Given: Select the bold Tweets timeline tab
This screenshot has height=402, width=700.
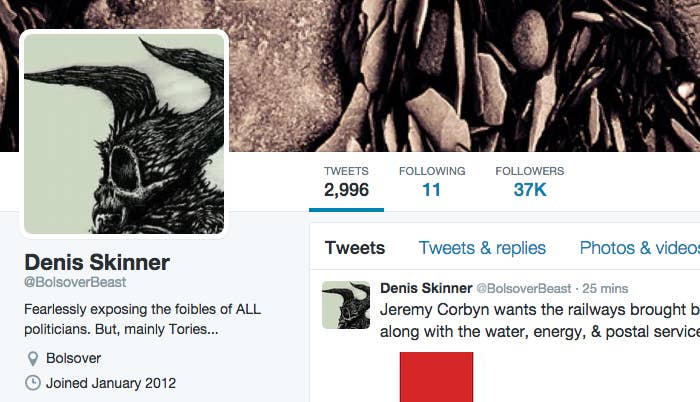Looking at the screenshot, I should coord(355,248).
